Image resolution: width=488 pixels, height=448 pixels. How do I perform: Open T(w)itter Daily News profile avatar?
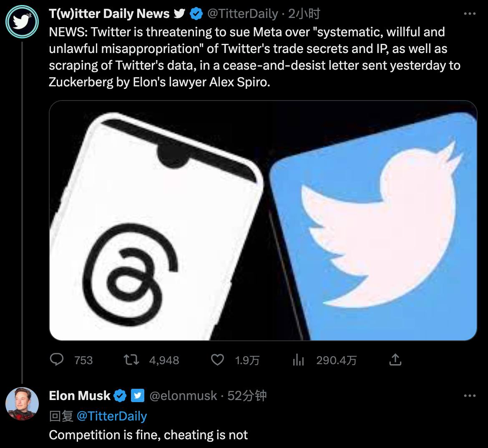point(22,22)
